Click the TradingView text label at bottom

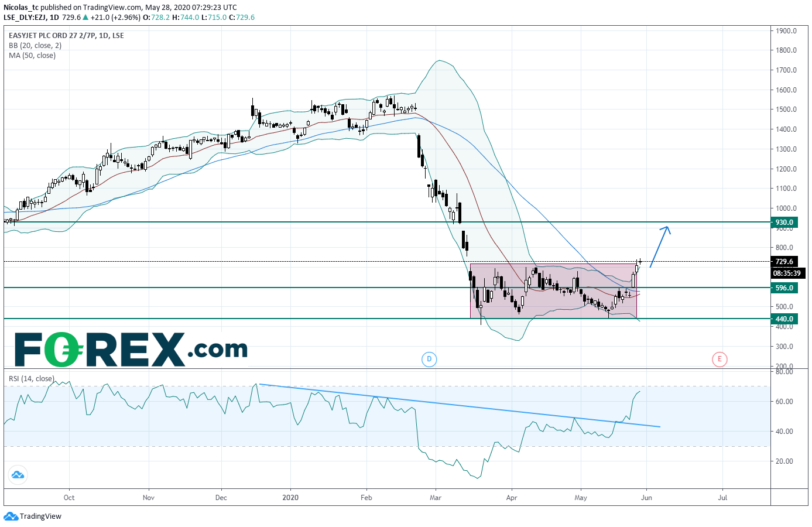40,516
